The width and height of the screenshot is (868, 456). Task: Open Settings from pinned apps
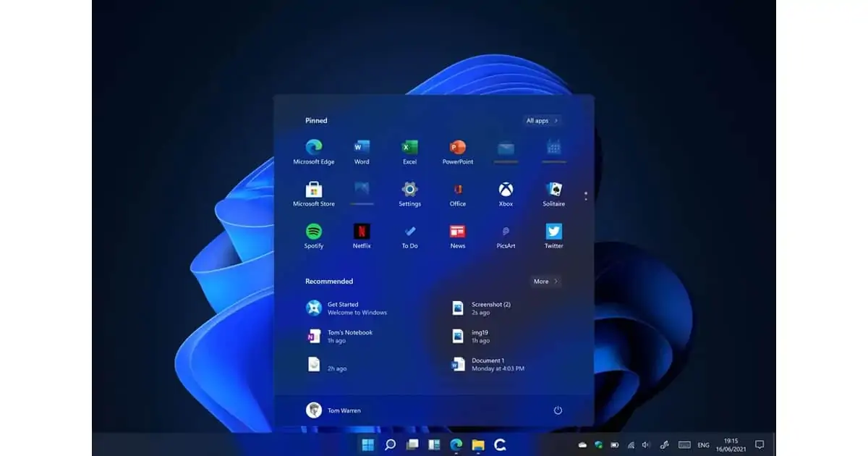point(409,190)
